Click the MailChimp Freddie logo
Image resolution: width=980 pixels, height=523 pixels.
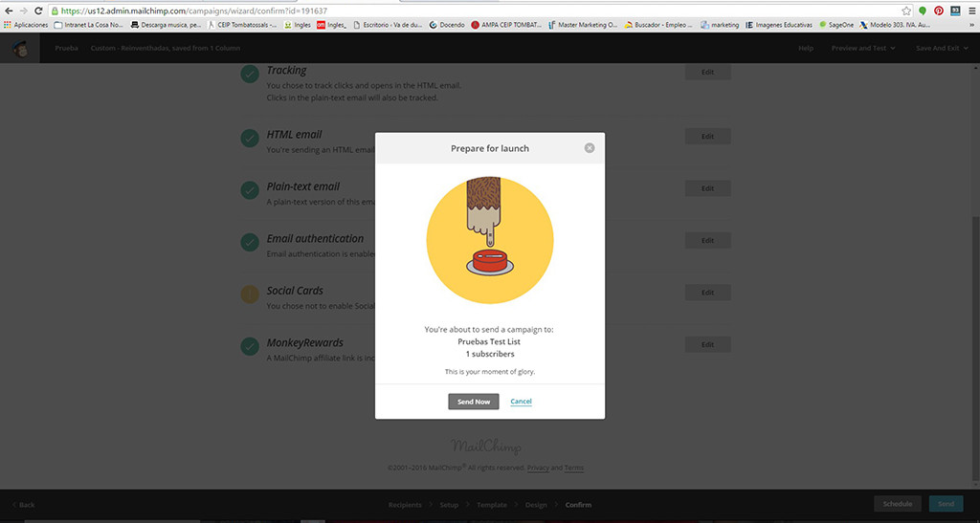20,48
